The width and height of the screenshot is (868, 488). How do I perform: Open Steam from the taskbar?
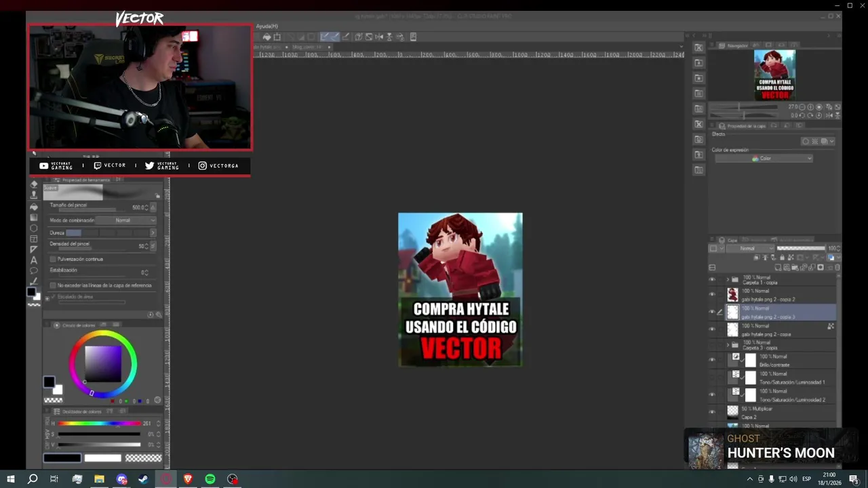pyautogui.click(x=144, y=479)
